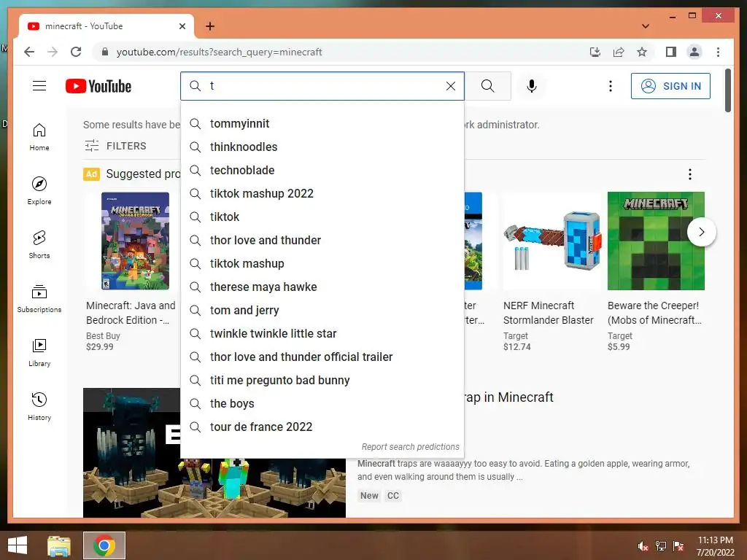Image resolution: width=747 pixels, height=560 pixels.
Task: Choose the tom and jerry suggestion
Action: tap(322, 311)
